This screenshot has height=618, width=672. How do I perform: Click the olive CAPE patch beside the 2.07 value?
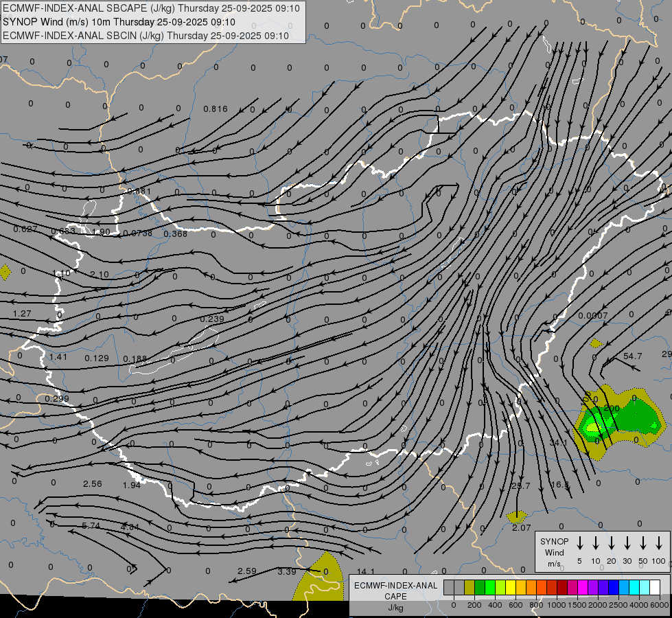tap(516, 516)
